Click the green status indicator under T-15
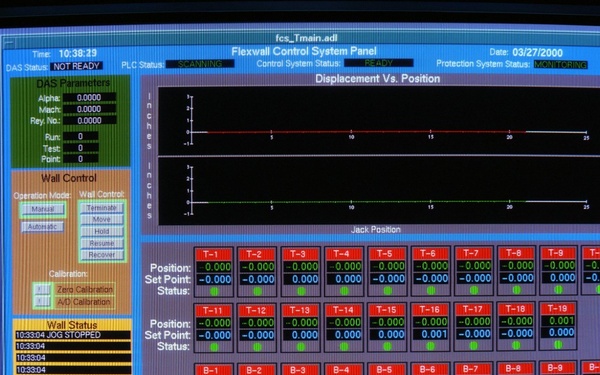 click(x=387, y=346)
